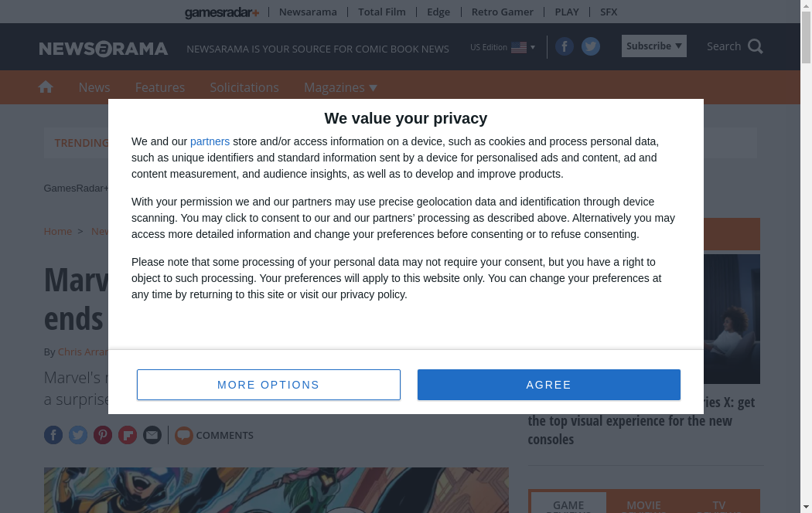The width and height of the screenshot is (812, 513).
Task: Click the home icon in navigation bar
Action: 46,87
